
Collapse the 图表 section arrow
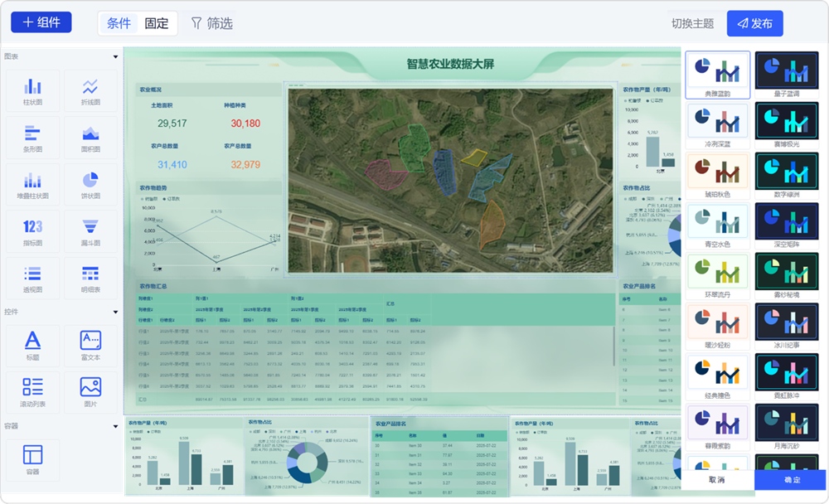tap(115, 56)
